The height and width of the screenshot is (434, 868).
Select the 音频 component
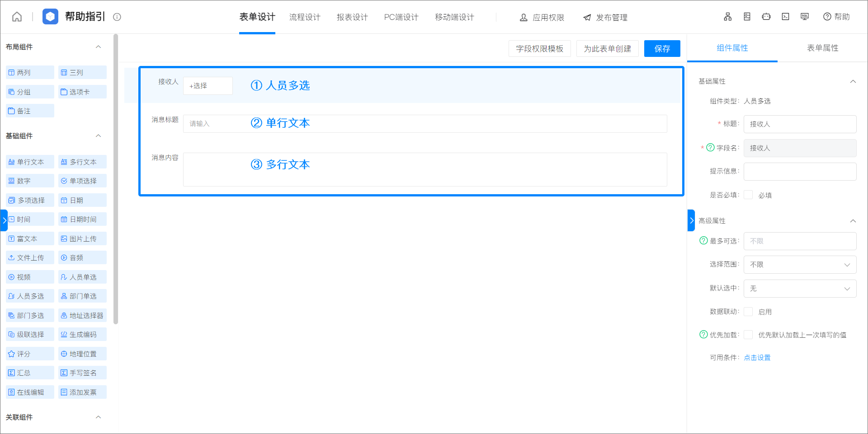(82, 257)
